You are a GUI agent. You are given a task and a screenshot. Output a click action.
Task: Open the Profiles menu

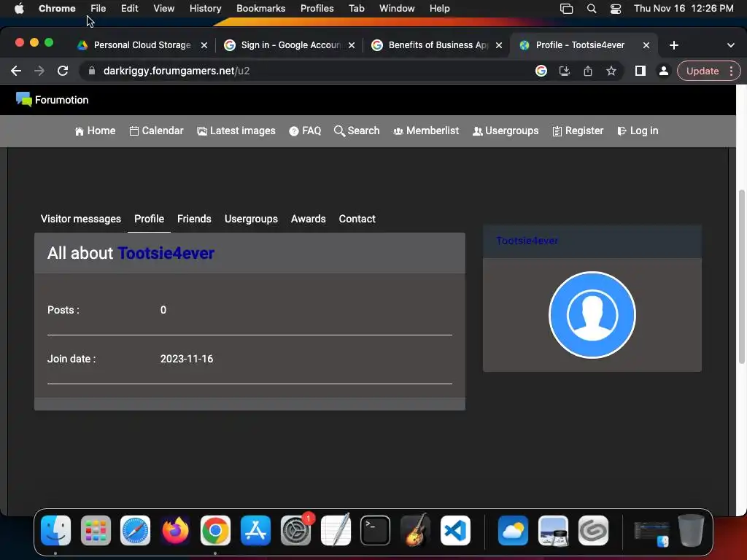tap(317, 8)
